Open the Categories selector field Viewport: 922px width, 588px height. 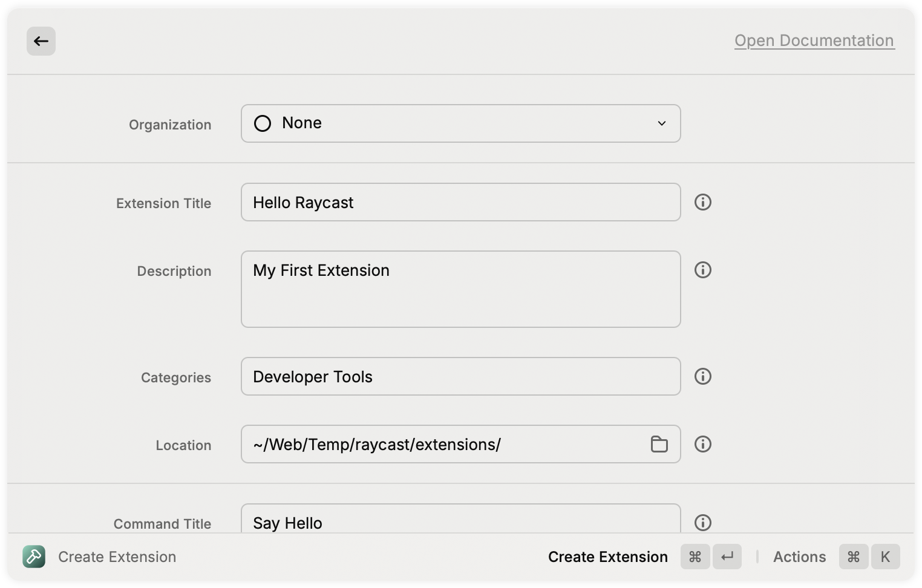[x=460, y=376]
